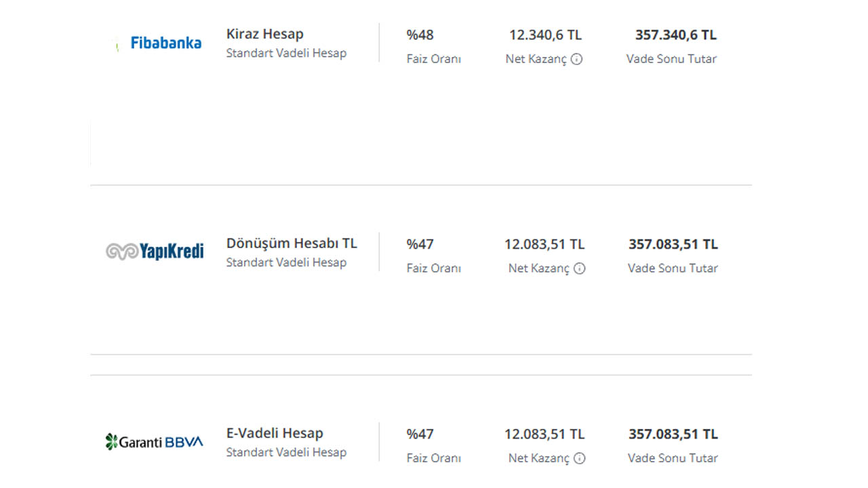Open the E-Vadeli Hesap title
868x488 pixels.
coord(275,433)
